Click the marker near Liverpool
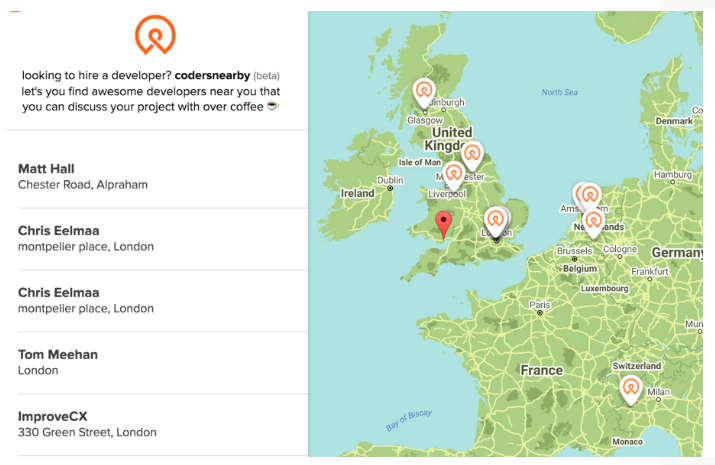The image size is (715, 465). (454, 175)
